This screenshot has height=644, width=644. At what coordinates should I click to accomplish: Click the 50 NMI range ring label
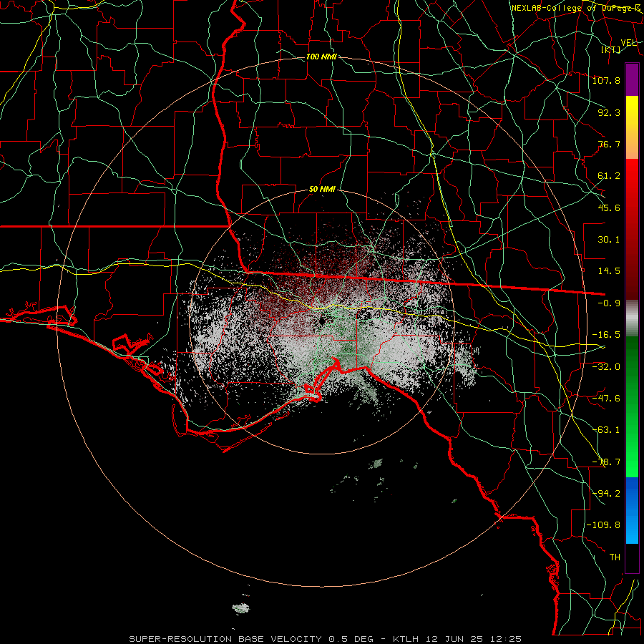(x=323, y=190)
